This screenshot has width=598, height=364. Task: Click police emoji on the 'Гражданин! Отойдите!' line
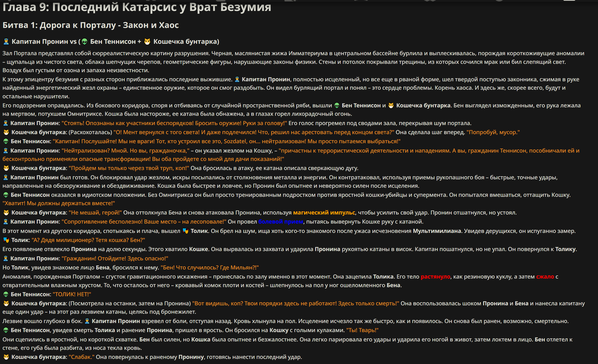click(6, 259)
